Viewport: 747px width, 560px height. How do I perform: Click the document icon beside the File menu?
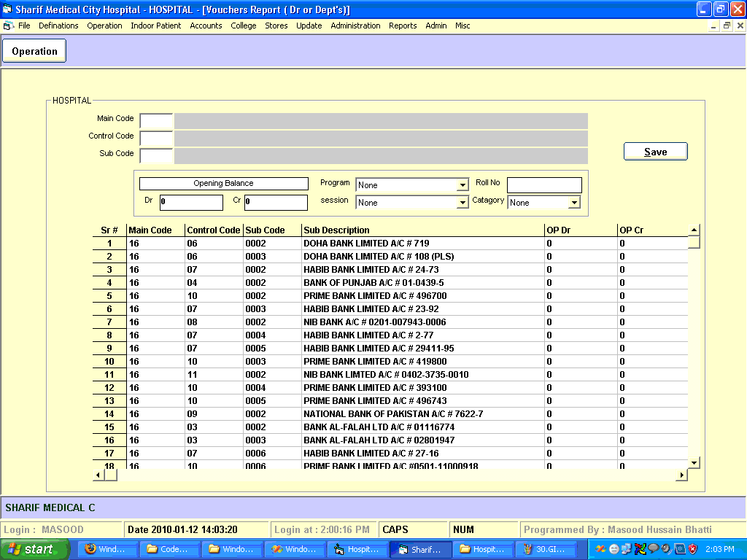coord(8,26)
